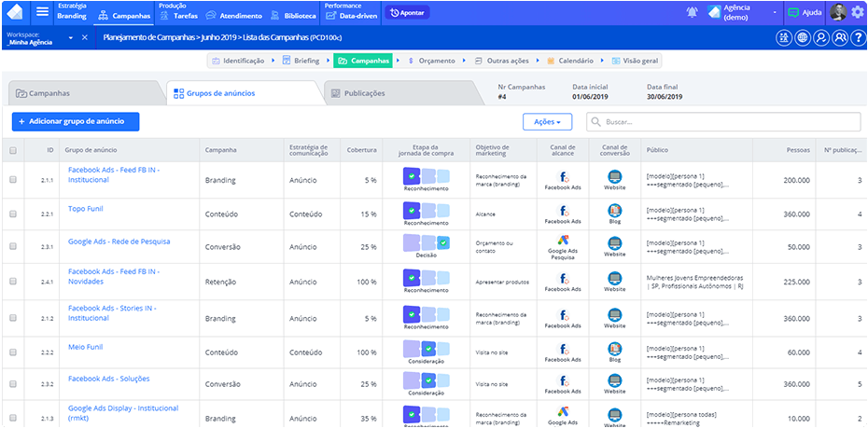Open Tarefas under Produção

[x=178, y=16]
